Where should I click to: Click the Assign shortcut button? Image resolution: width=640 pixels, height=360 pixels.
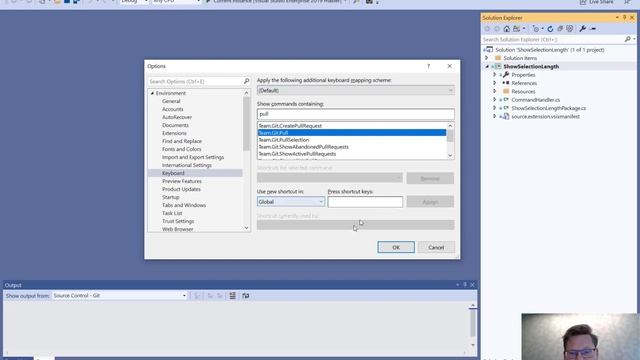pos(430,202)
